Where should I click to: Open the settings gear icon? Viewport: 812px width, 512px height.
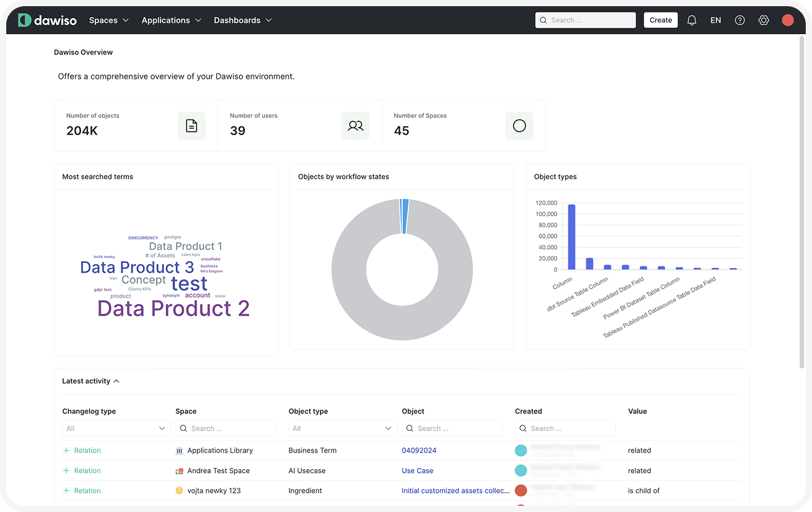pos(764,20)
